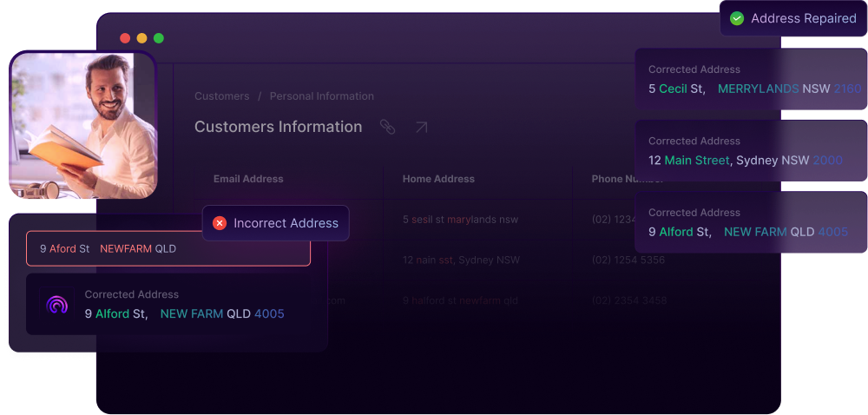Click the purple spiral logo icon

point(57,305)
